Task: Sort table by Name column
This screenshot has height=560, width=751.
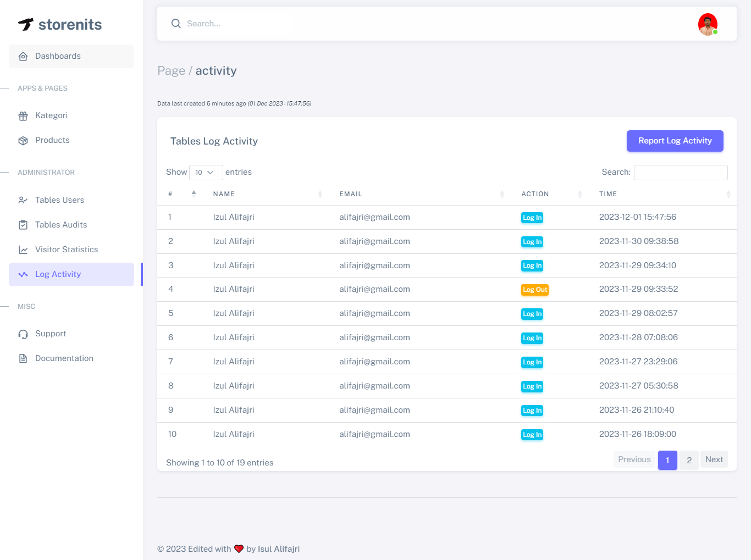Action: point(224,194)
